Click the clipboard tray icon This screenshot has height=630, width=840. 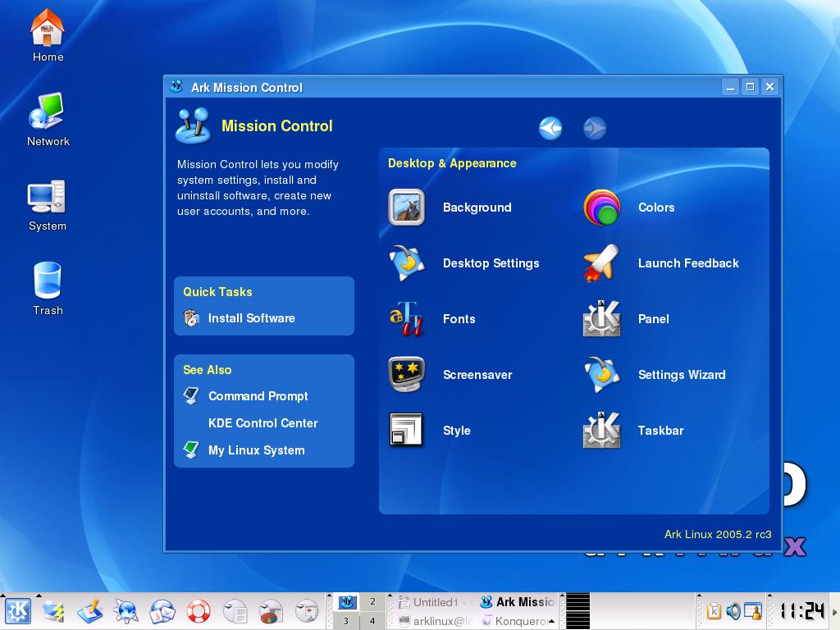(x=714, y=611)
